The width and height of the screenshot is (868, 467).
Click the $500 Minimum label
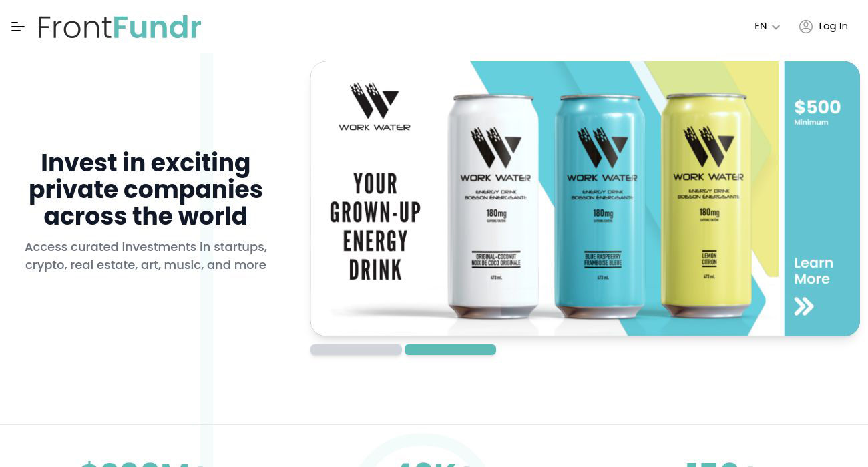817,111
